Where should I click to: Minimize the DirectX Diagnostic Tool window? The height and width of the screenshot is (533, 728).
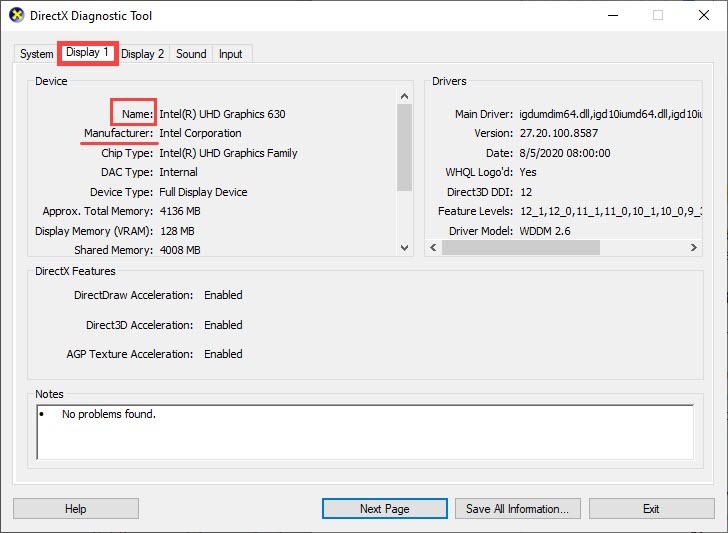click(612, 16)
